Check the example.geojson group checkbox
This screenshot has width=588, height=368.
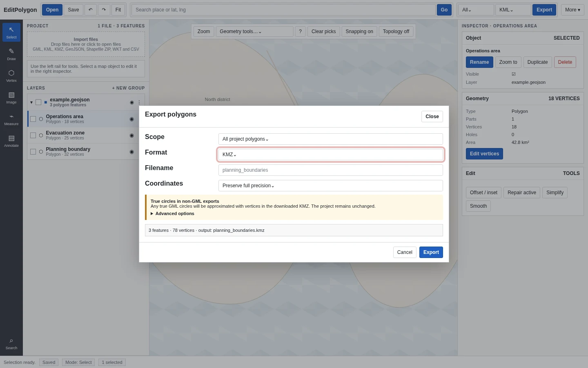pyautogui.click(x=38, y=102)
